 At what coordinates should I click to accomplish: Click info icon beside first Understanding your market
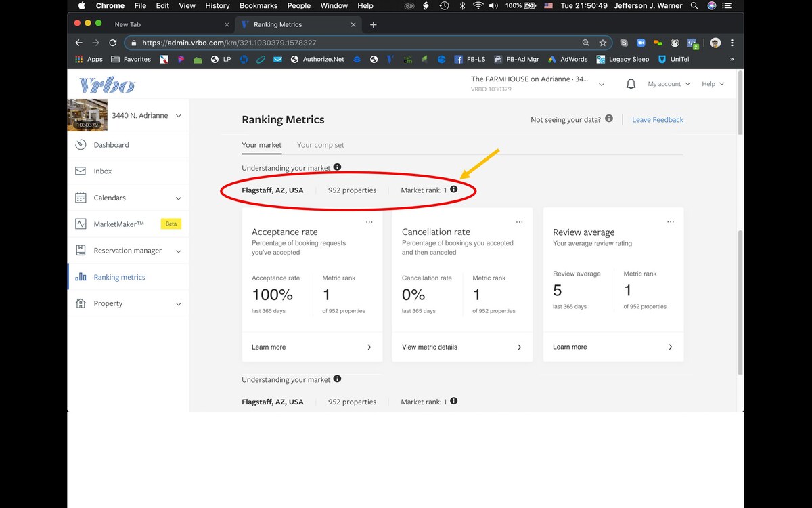337,167
